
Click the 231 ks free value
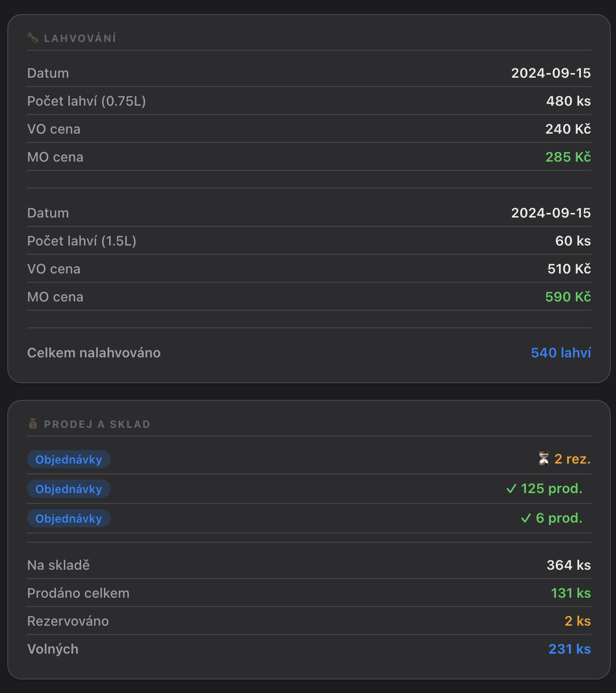click(x=569, y=649)
